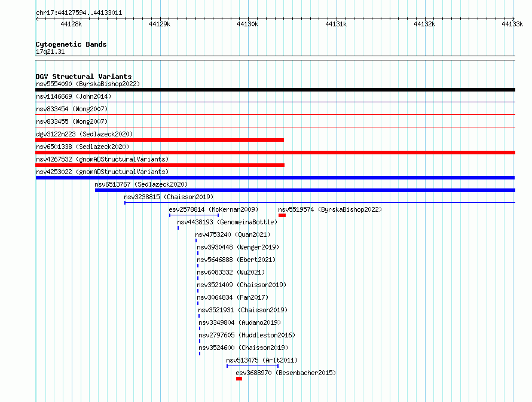Select the nsv833455 (Wong2007) label
This screenshot has height=402, width=532.
click(72, 121)
